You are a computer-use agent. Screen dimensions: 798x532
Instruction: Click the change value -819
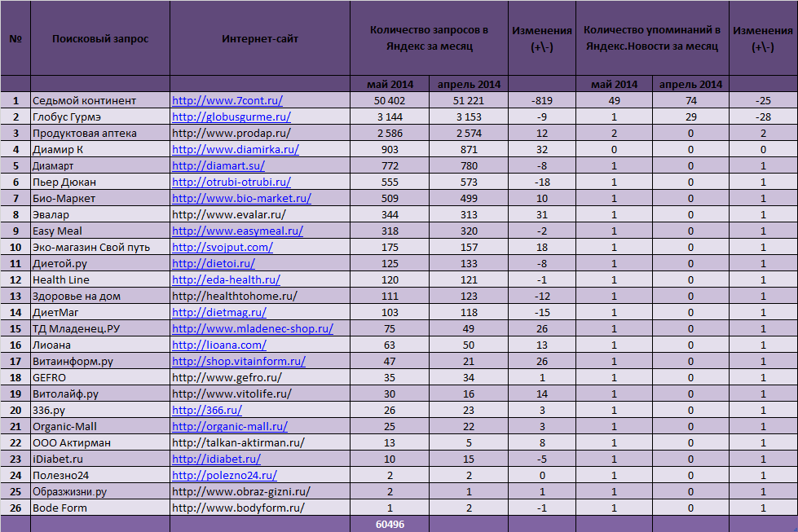pyautogui.click(x=542, y=101)
